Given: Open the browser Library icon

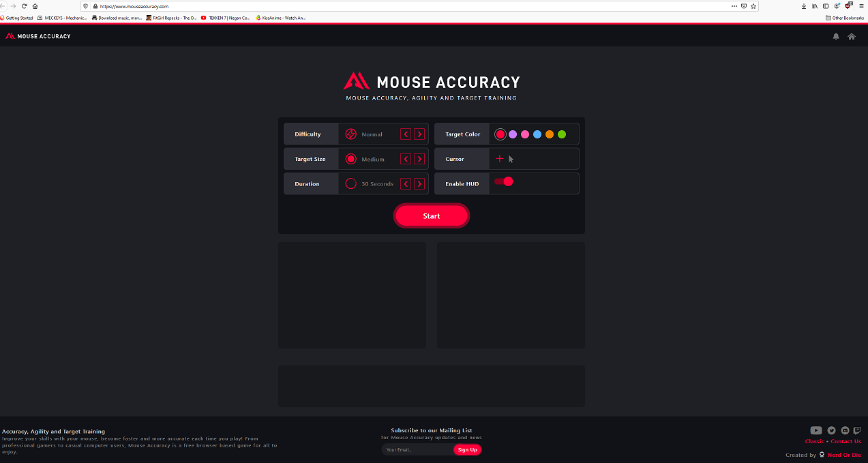Looking at the screenshot, I should [x=815, y=6].
